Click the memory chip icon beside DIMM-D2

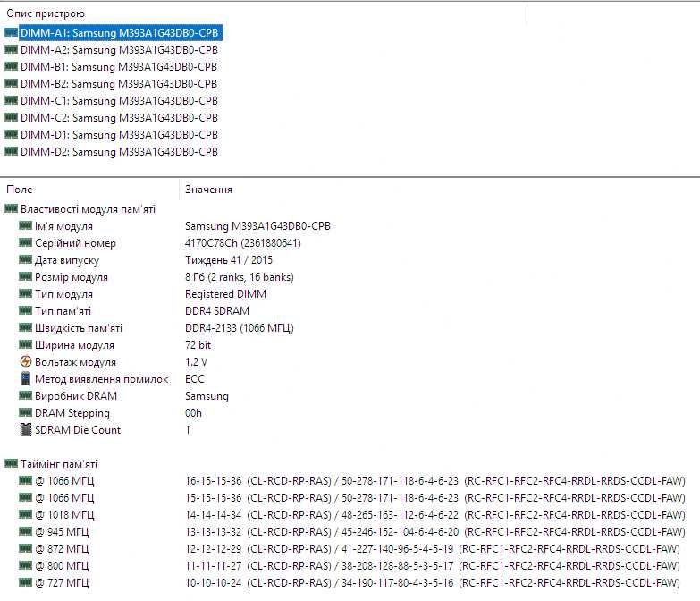pos(11,151)
